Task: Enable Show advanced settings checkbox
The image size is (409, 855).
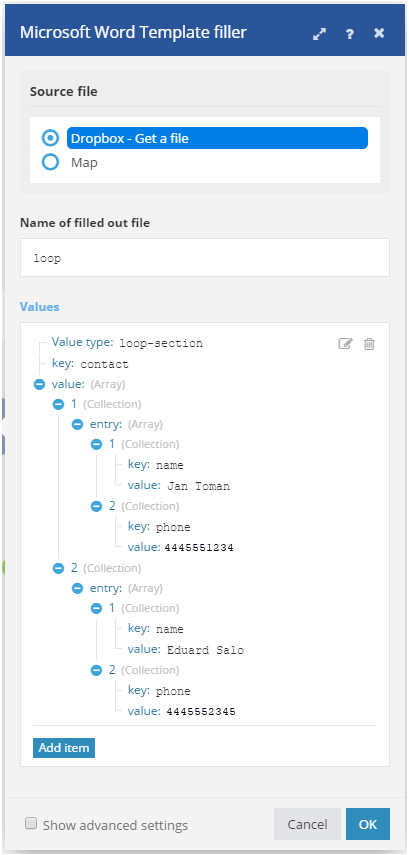Action: pyautogui.click(x=31, y=823)
